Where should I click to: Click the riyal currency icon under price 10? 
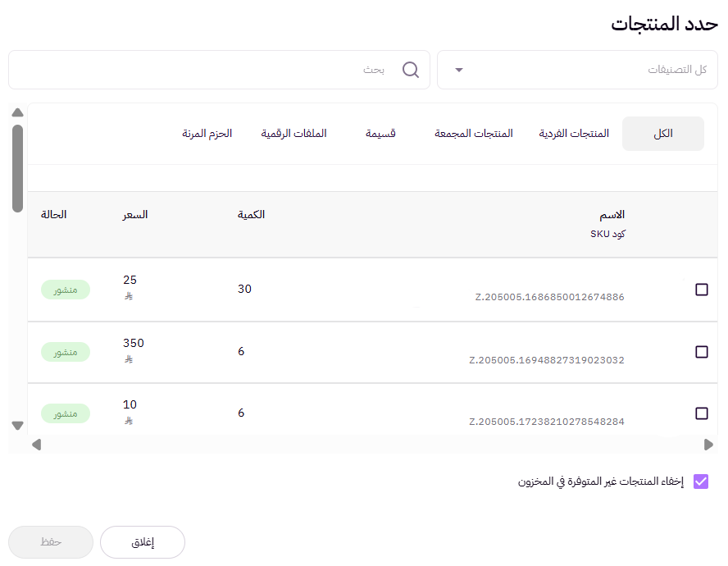coord(130,421)
